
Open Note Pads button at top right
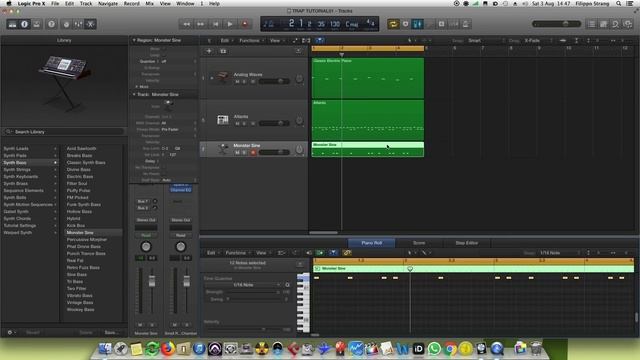coord(603,24)
